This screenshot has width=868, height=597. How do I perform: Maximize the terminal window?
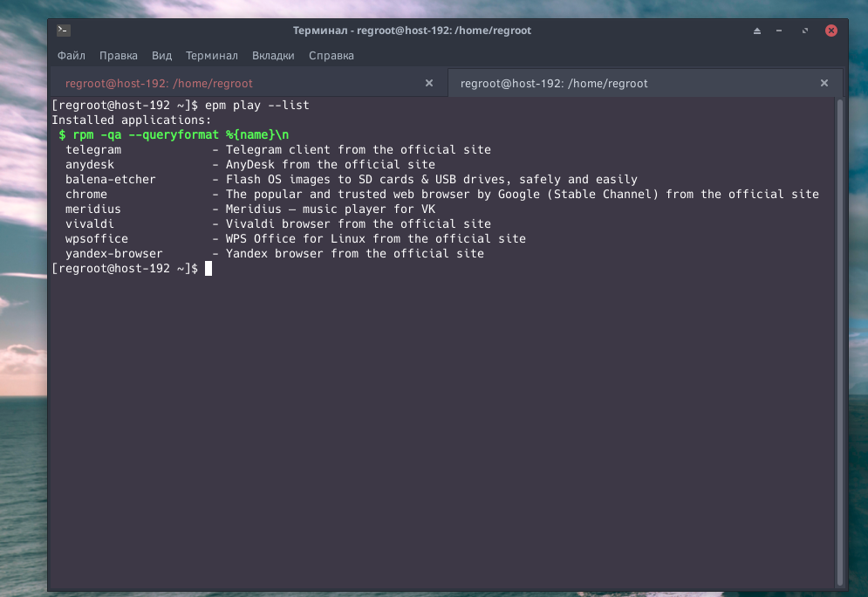pyautogui.click(x=805, y=31)
